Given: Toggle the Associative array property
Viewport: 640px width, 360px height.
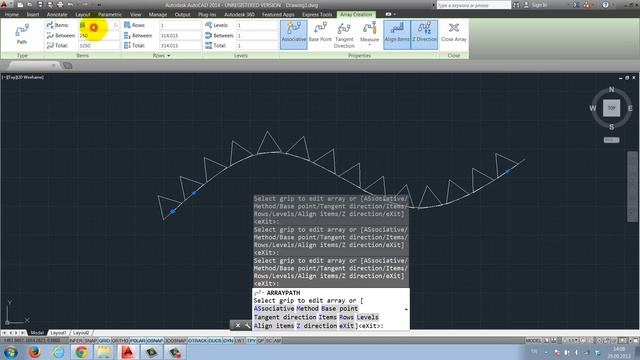Looking at the screenshot, I should [293, 34].
